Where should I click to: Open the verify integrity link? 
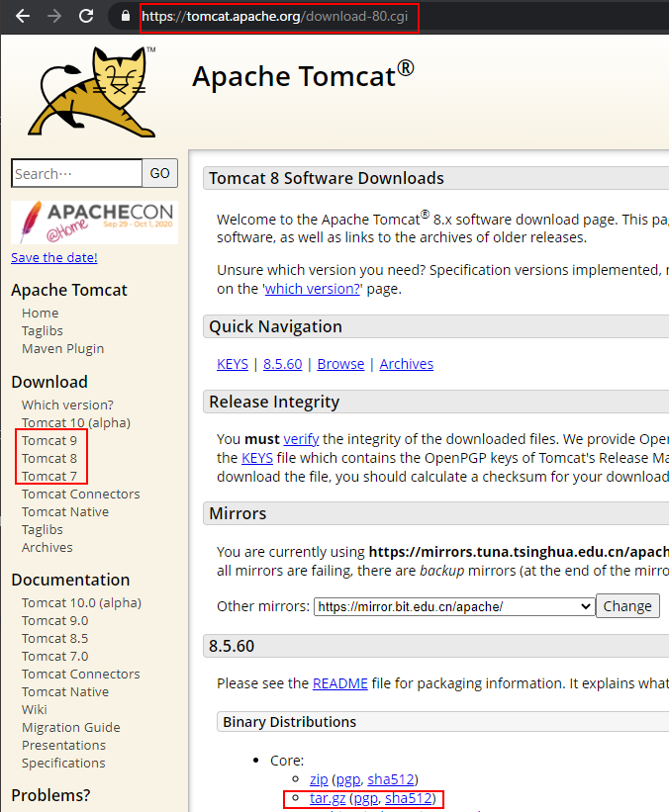[301, 439]
